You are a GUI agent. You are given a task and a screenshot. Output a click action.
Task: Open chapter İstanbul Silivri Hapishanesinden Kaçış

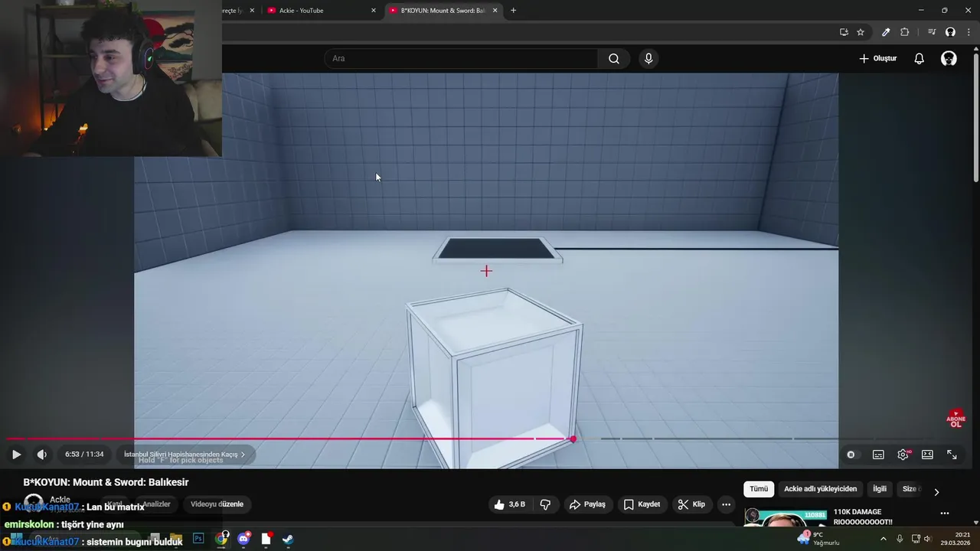(185, 455)
